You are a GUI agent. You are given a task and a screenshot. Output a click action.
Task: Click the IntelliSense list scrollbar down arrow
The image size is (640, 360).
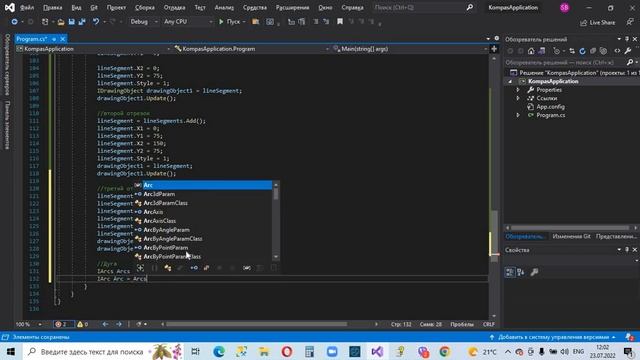[276, 257]
